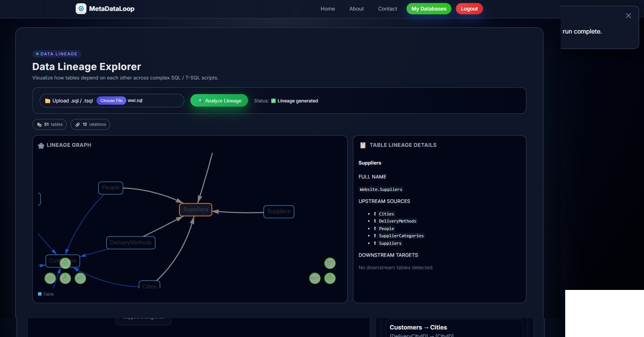644x337 pixels.
Task: Click the Website.Suppliers full name text
Action: pyautogui.click(x=381, y=189)
